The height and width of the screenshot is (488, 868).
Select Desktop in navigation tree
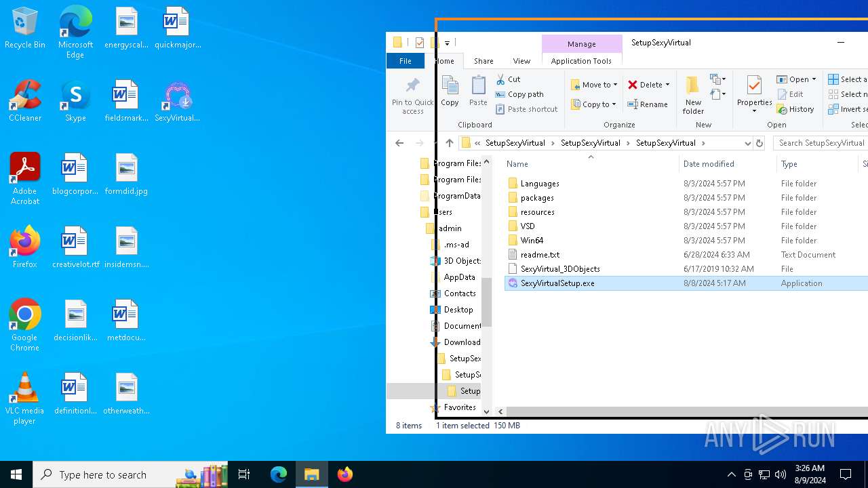pyautogui.click(x=458, y=310)
